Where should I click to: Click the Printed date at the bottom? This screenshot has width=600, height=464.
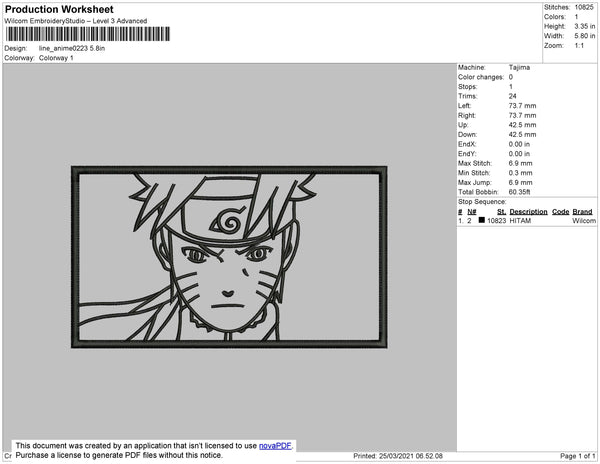[398, 456]
